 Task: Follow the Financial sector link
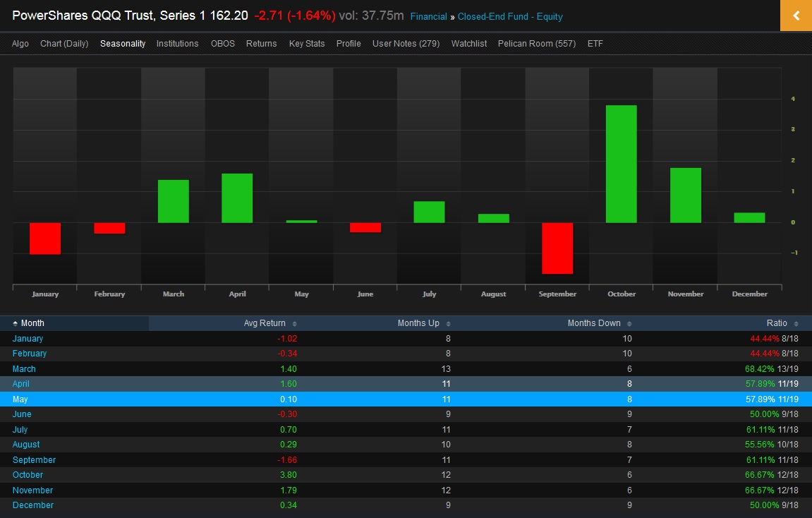[428, 16]
